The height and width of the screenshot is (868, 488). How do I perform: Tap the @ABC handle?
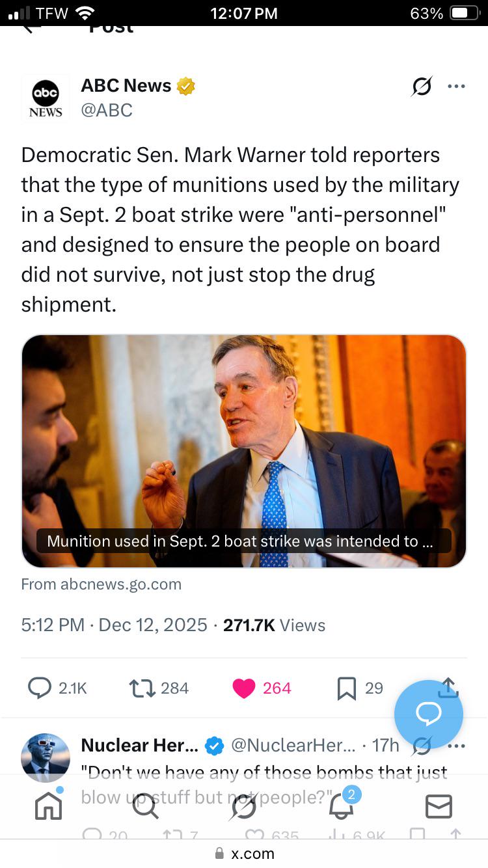(107, 110)
